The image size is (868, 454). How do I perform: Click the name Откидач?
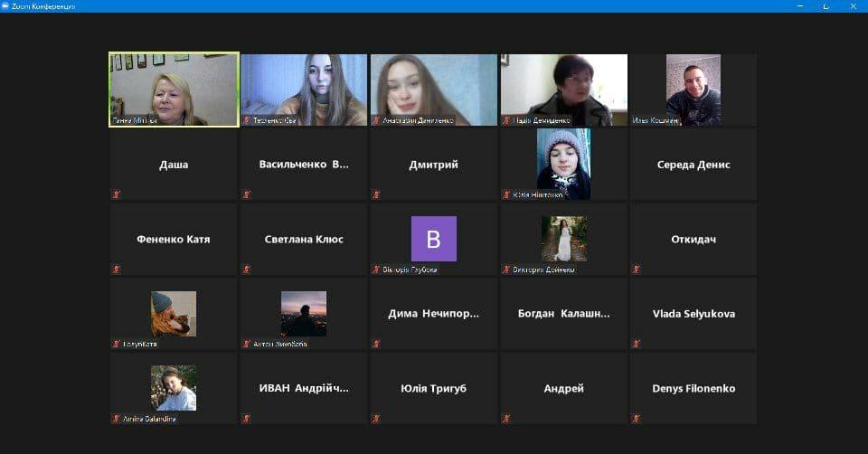point(693,239)
